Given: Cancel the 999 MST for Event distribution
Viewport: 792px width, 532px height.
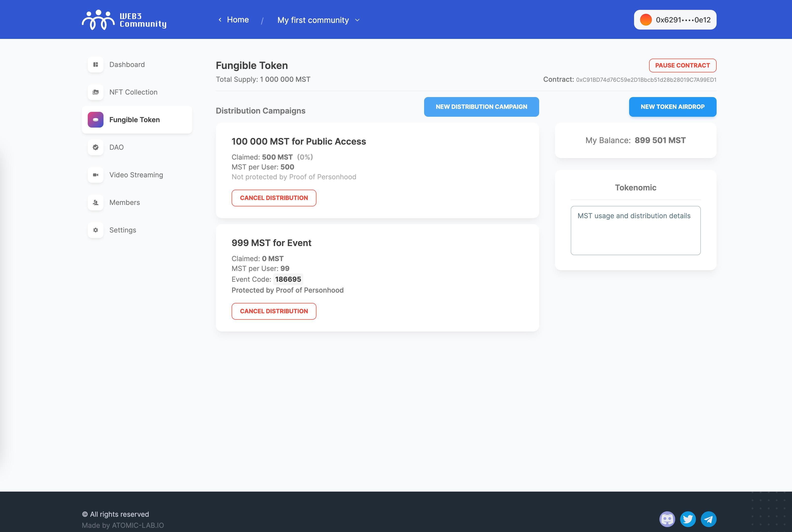Looking at the screenshot, I should 274,311.
